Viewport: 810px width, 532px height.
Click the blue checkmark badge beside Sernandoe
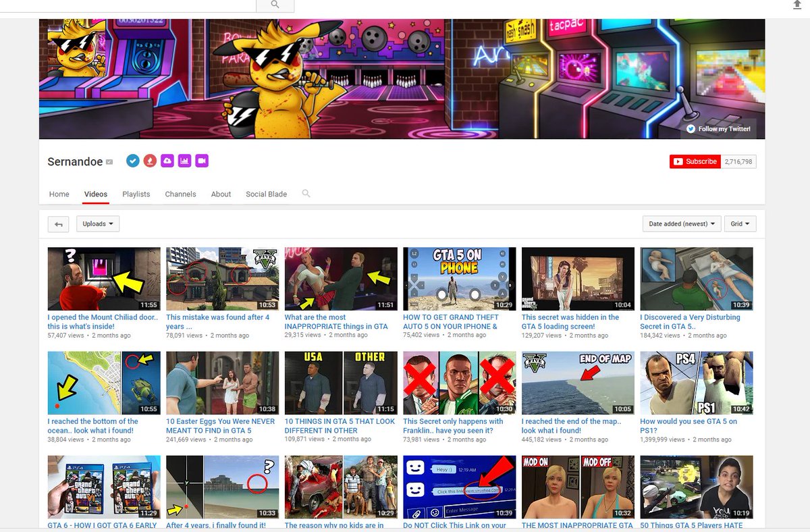point(133,161)
